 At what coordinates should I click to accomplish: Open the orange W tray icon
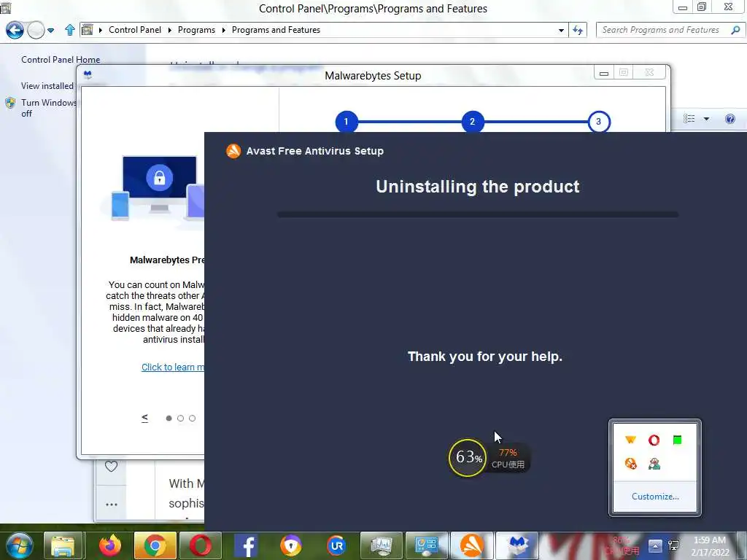point(630,440)
